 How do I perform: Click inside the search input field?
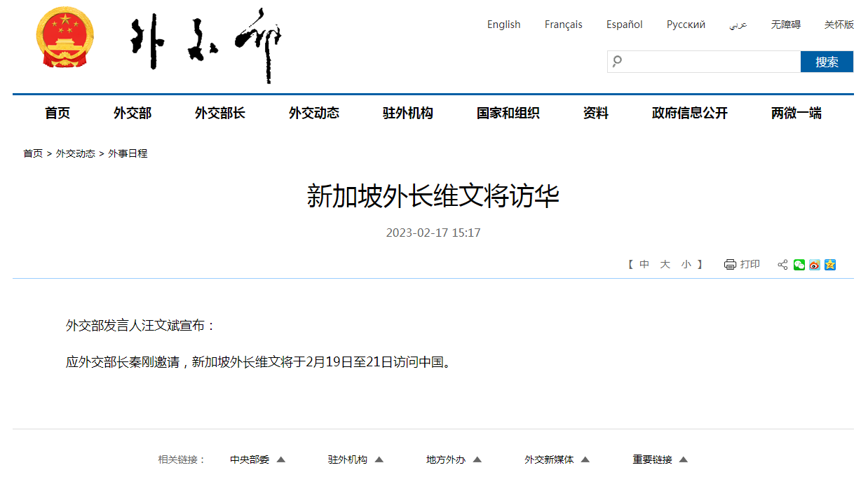[701, 62]
